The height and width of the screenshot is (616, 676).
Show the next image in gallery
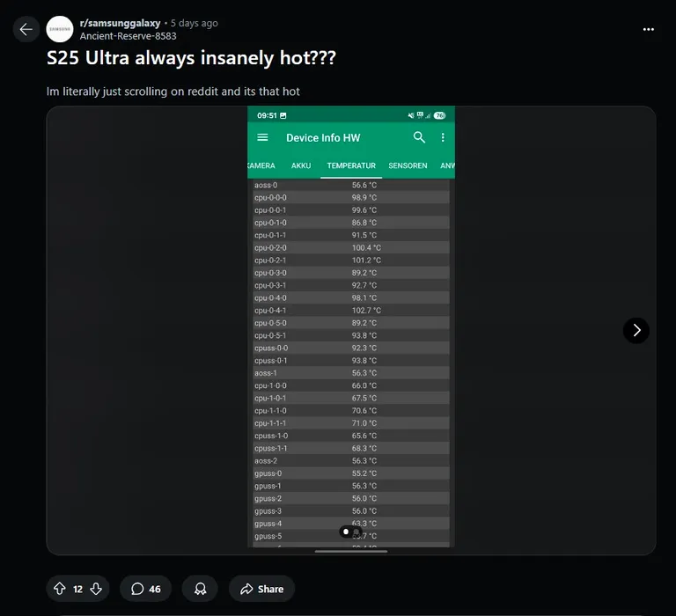636,330
